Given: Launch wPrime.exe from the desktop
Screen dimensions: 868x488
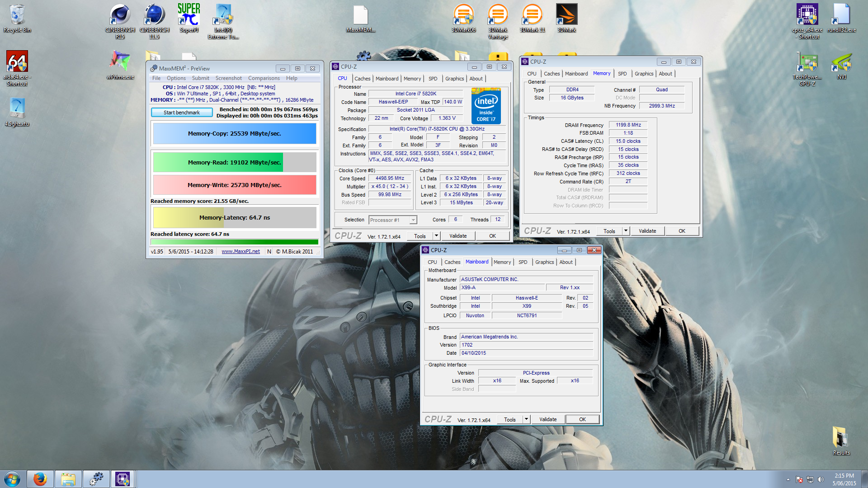Looking at the screenshot, I should pos(120,65).
